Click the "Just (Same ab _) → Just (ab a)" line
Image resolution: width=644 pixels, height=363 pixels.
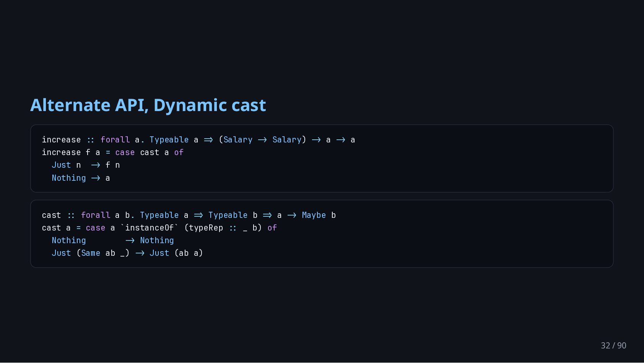[x=127, y=253]
